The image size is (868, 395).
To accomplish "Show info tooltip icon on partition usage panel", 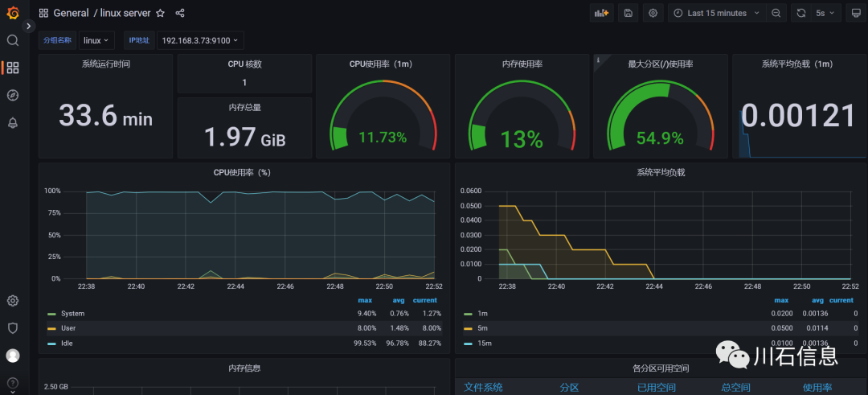I will tap(598, 60).
